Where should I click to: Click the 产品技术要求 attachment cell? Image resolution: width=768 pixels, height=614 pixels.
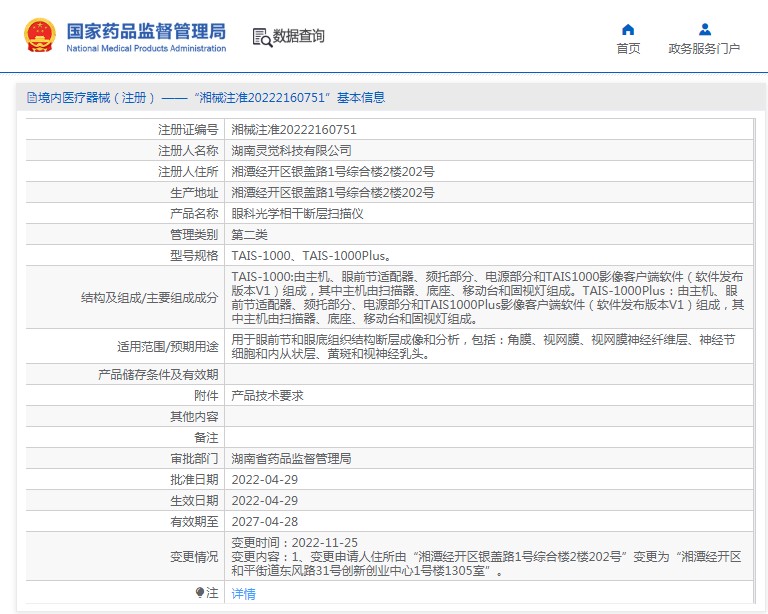[x=267, y=396]
